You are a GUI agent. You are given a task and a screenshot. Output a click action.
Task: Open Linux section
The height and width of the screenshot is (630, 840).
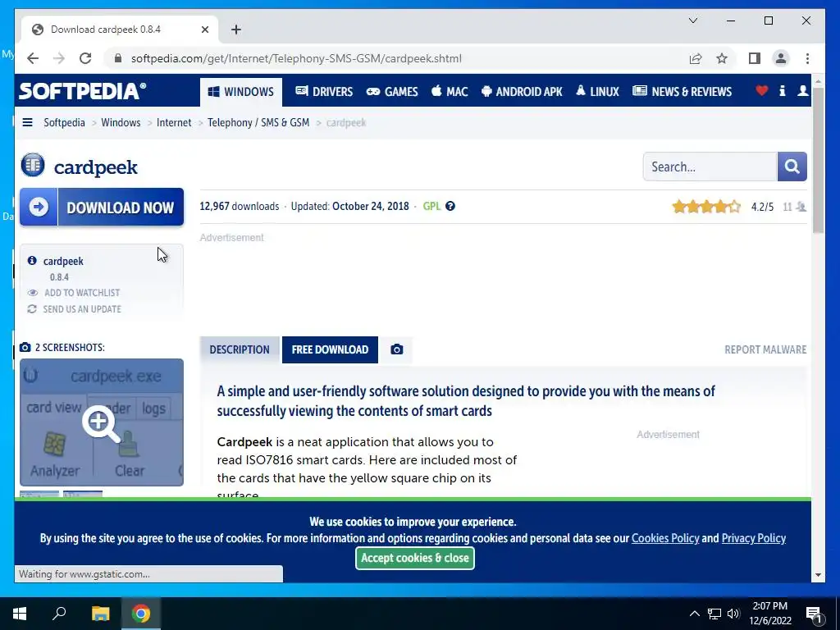coord(597,92)
